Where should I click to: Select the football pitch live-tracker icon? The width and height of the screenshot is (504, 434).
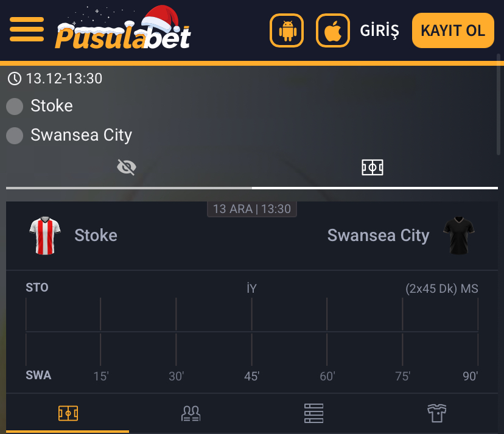click(373, 167)
